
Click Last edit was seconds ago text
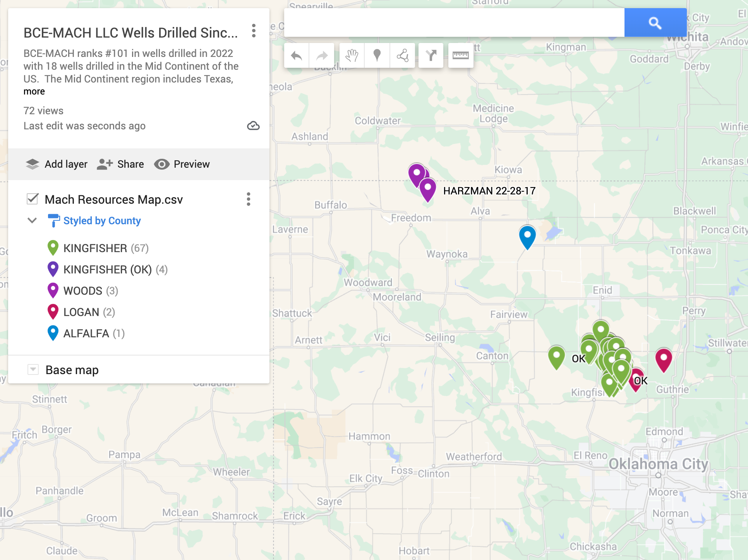[x=84, y=126]
